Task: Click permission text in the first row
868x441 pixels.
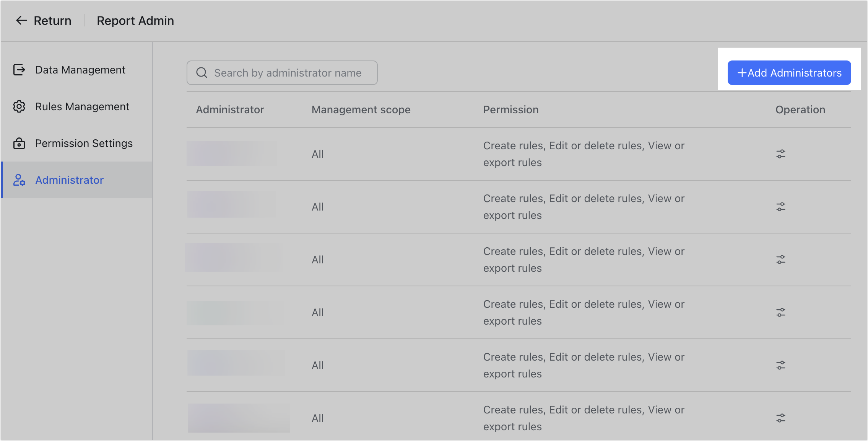Action: (584, 154)
